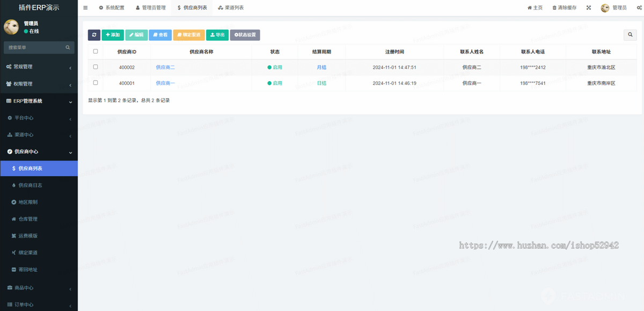
Task: Click the refresh table button
Action: click(x=94, y=35)
